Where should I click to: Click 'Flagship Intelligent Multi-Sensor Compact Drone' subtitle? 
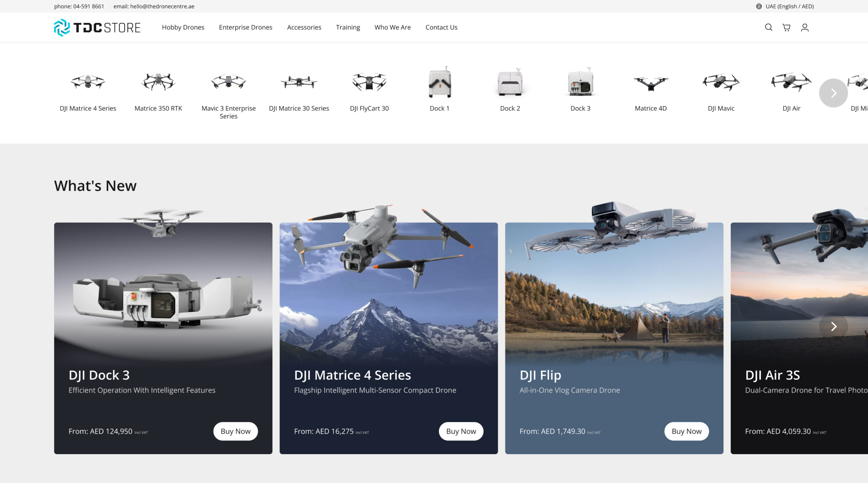click(x=375, y=390)
